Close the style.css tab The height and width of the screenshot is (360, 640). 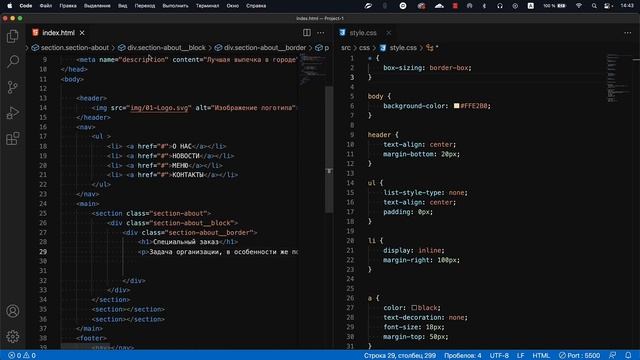click(389, 33)
